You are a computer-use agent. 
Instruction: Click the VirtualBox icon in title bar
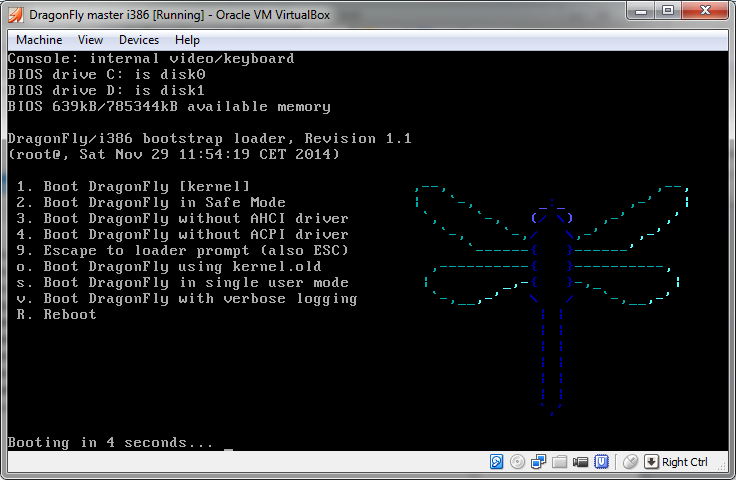(x=16, y=14)
